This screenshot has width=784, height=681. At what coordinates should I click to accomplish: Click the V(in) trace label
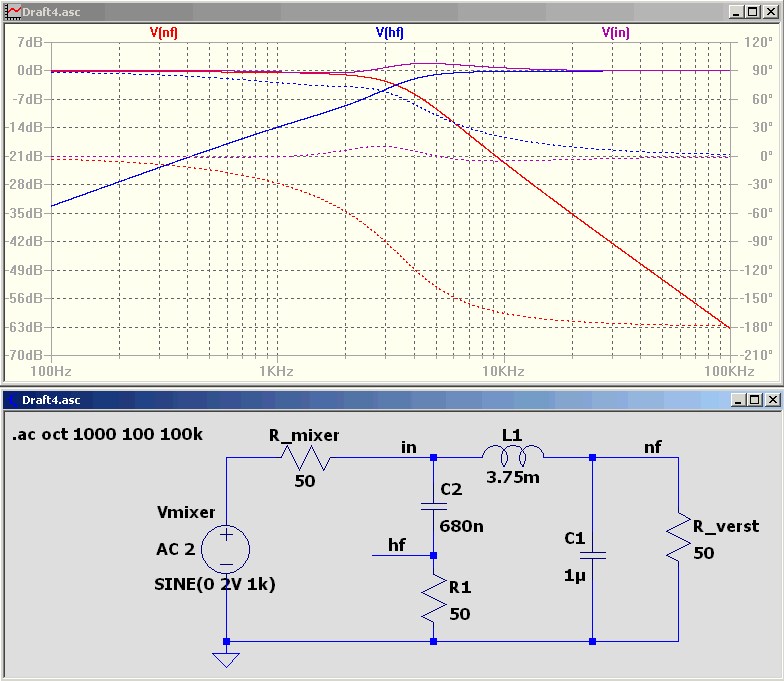pos(616,32)
